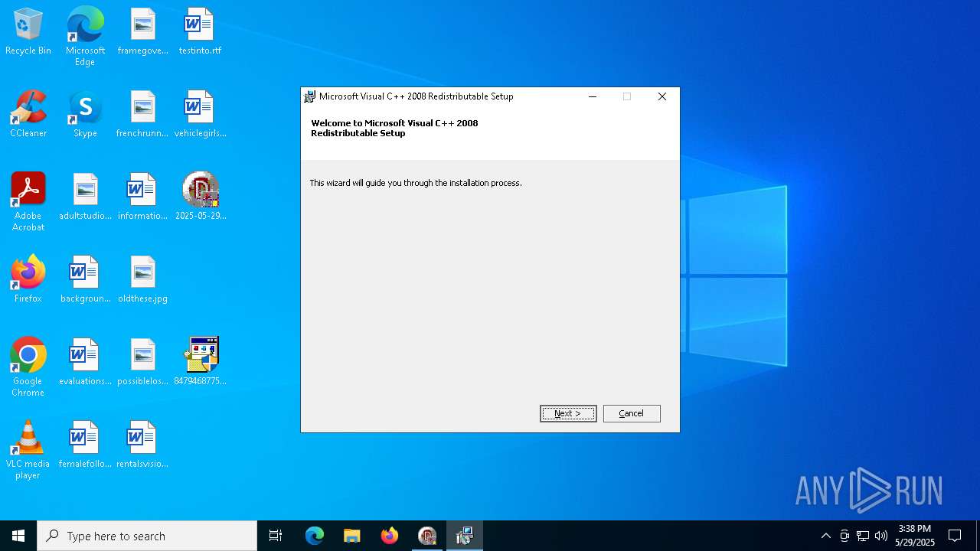Select CCleaner desktop shortcut
980x551 pixels.
(x=28, y=115)
